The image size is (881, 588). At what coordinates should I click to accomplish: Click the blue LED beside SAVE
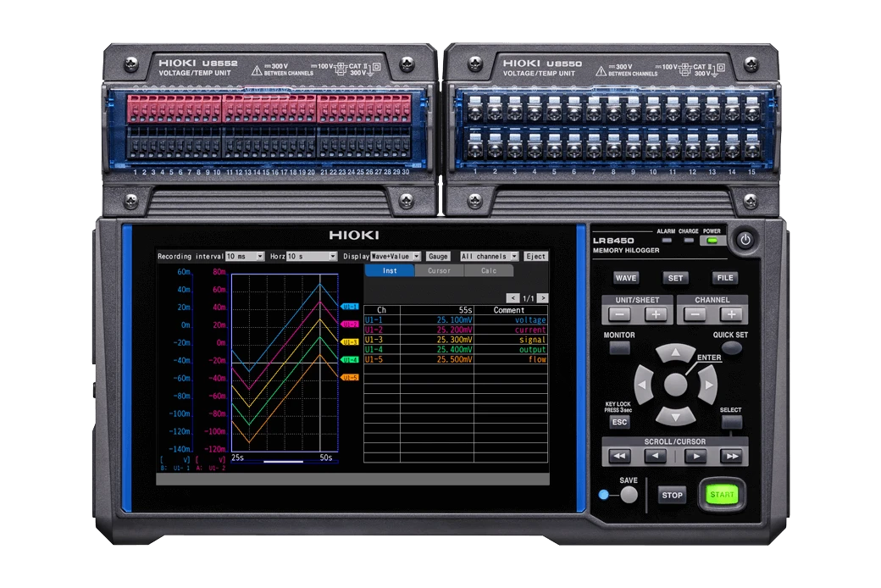[603, 495]
